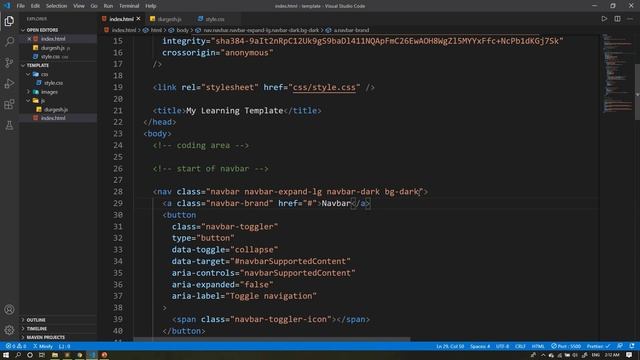Open the Manage gear icon
This screenshot has width=640, height=360.
(x=9, y=330)
